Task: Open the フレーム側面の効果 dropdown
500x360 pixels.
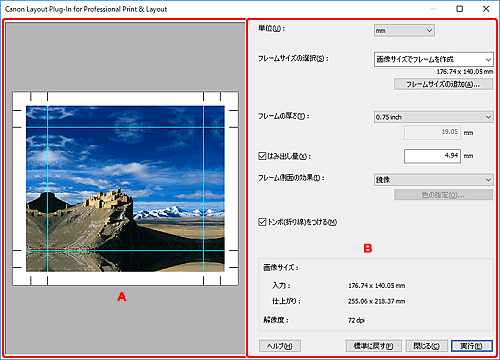Action: [x=433, y=180]
